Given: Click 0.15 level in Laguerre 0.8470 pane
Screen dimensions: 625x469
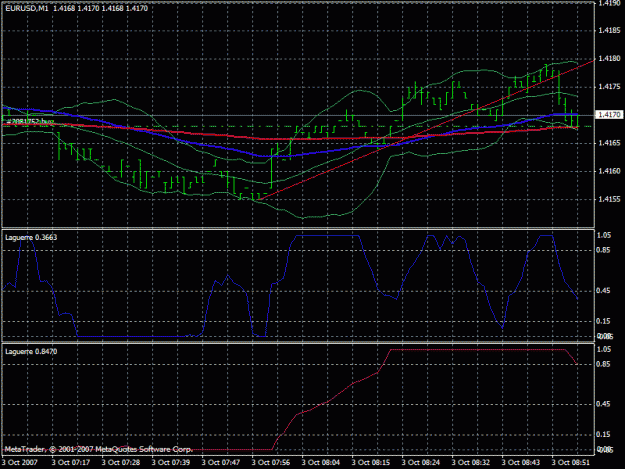Looking at the screenshot, I should click(603, 435).
